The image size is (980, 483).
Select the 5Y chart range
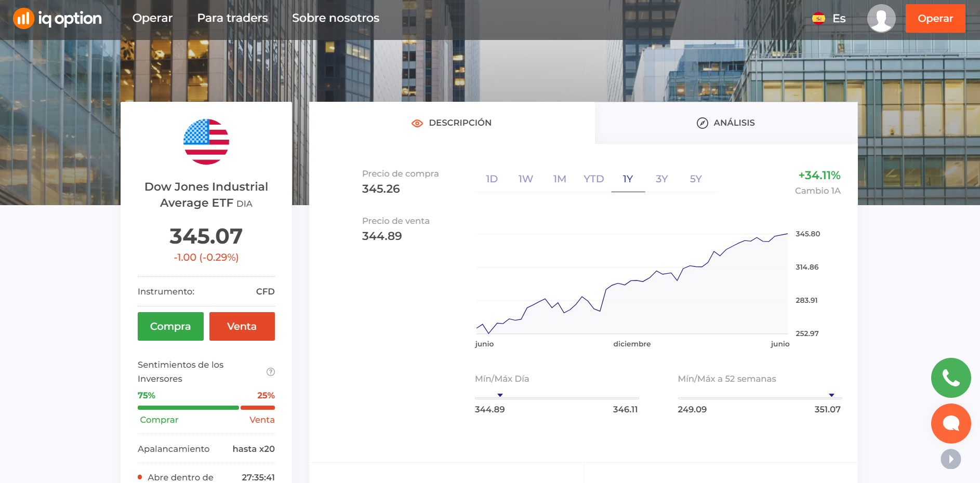point(696,179)
